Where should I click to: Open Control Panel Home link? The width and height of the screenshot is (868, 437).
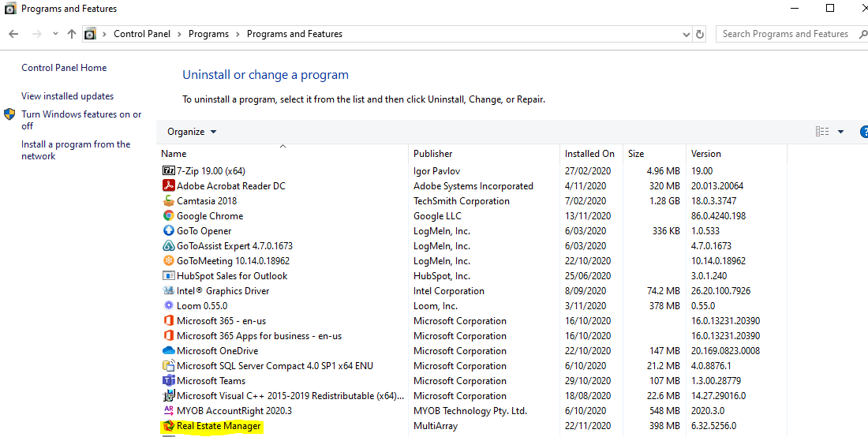[64, 68]
